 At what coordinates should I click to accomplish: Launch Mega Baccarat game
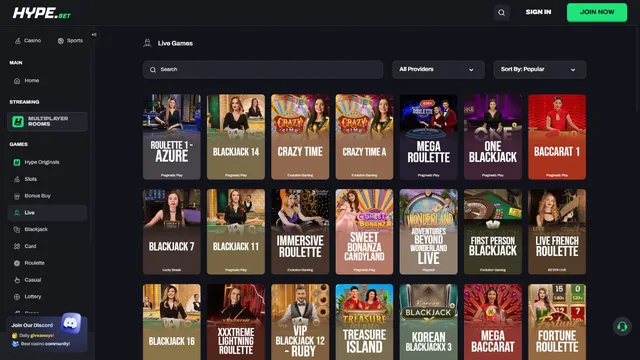point(493,322)
